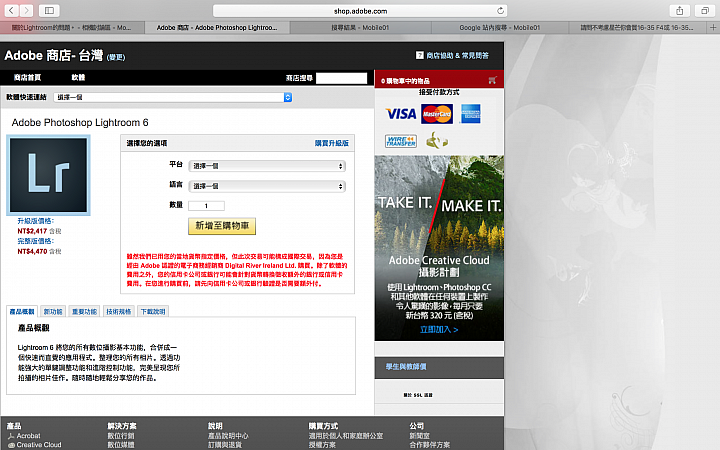Switch to the search results Mobile01 tab
Image resolution: width=720 pixels, height=450 pixels.
360,28
